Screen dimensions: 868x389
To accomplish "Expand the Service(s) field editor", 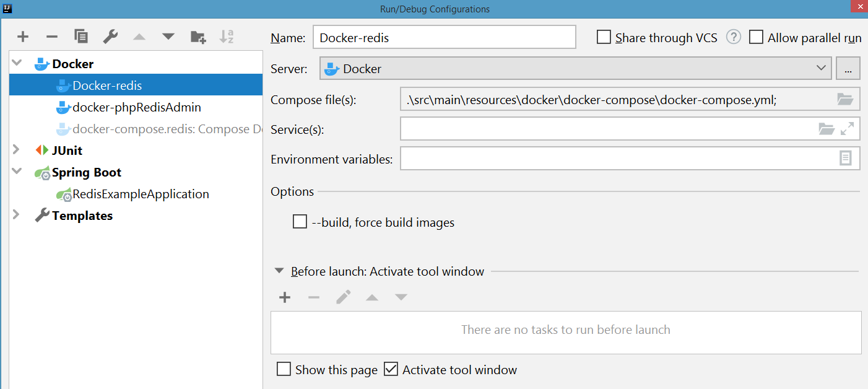I will click(x=847, y=129).
